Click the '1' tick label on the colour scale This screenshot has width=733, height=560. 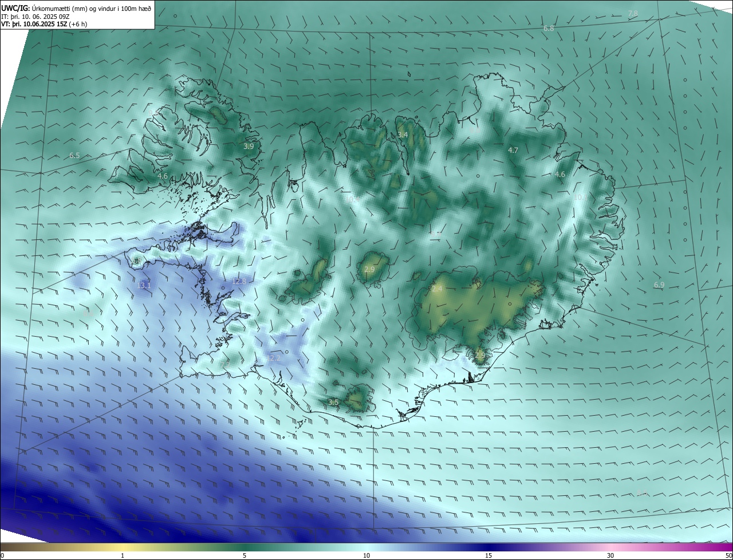click(x=123, y=555)
